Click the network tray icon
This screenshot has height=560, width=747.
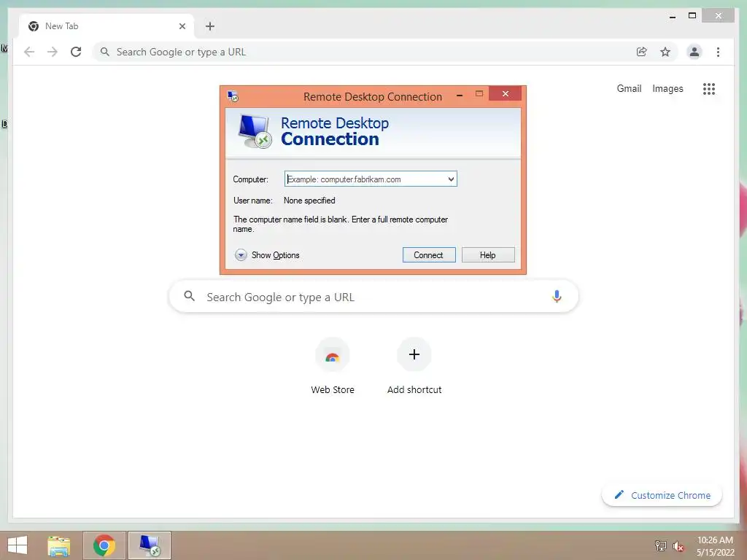pyautogui.click(x=660, y=545)
